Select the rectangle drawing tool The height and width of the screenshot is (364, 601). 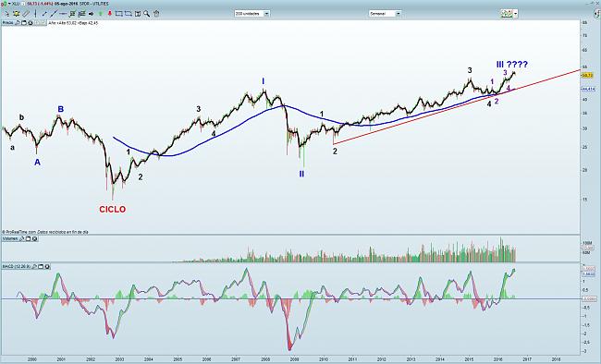tap(119, 14)
